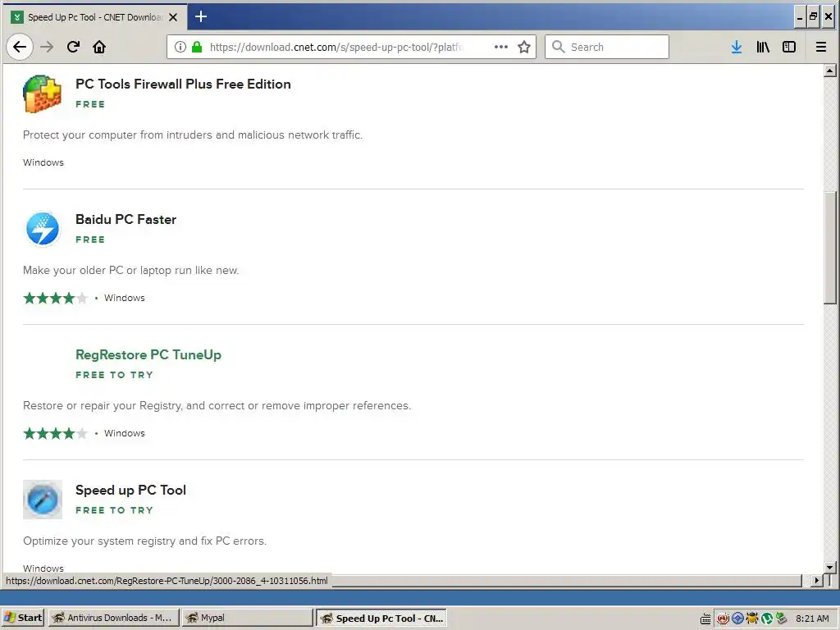Open the browser hamburger menu
Image resolution: width=840 pixels, height=630 pixels.
click(820, 47)
